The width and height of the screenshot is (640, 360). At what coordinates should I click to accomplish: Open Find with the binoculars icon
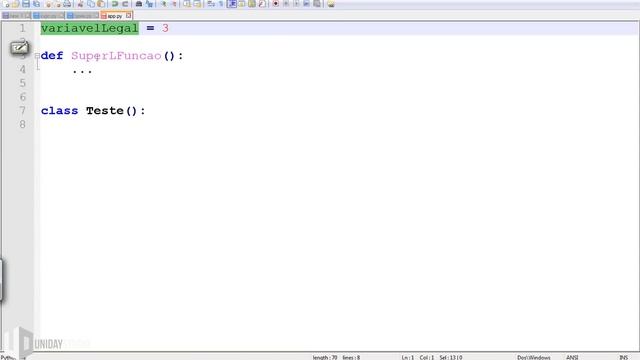point(139,4)
